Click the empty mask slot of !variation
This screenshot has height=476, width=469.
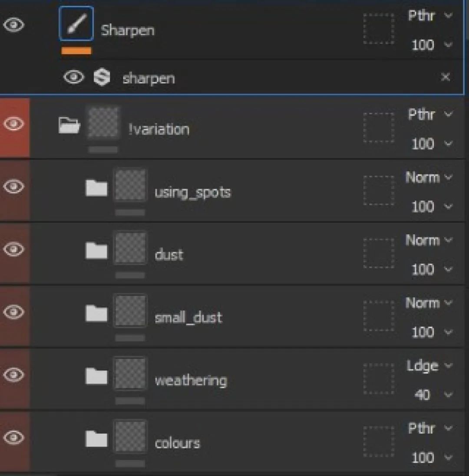[x=379, y=127]
